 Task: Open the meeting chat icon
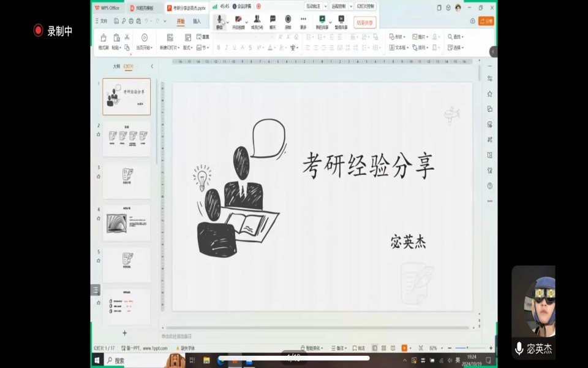click(x=273, y=21)
